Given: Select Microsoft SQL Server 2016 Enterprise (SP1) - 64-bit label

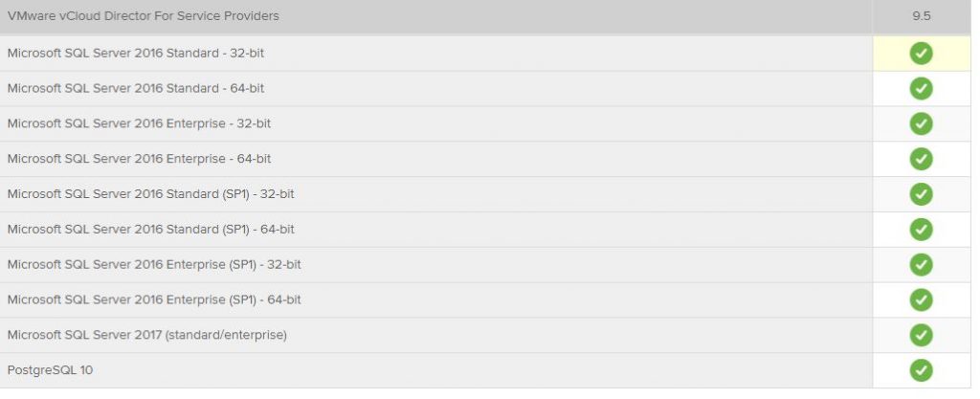Looking at the screenshot, I should pos(154,299).
